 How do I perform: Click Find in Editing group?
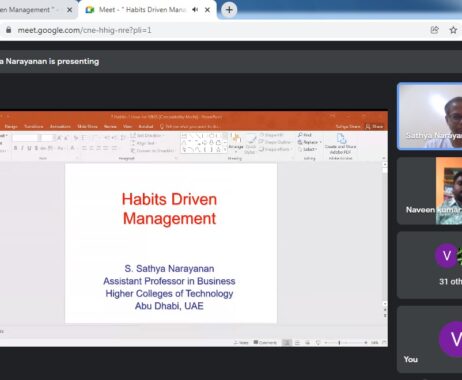click(x=305, y=135)
